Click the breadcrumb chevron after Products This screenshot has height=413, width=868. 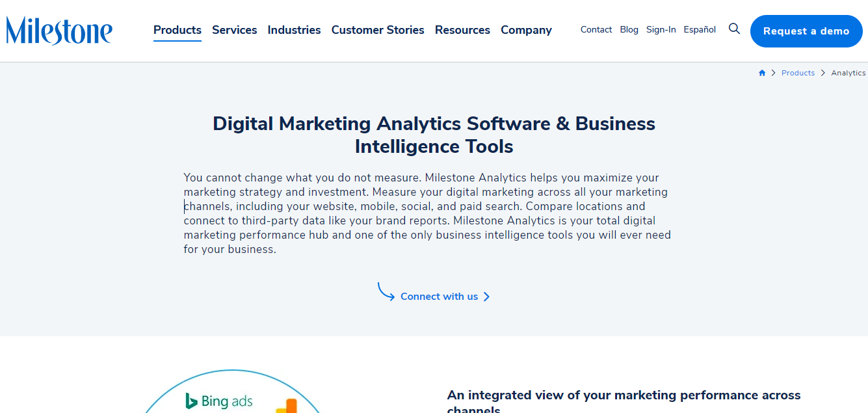823,73
